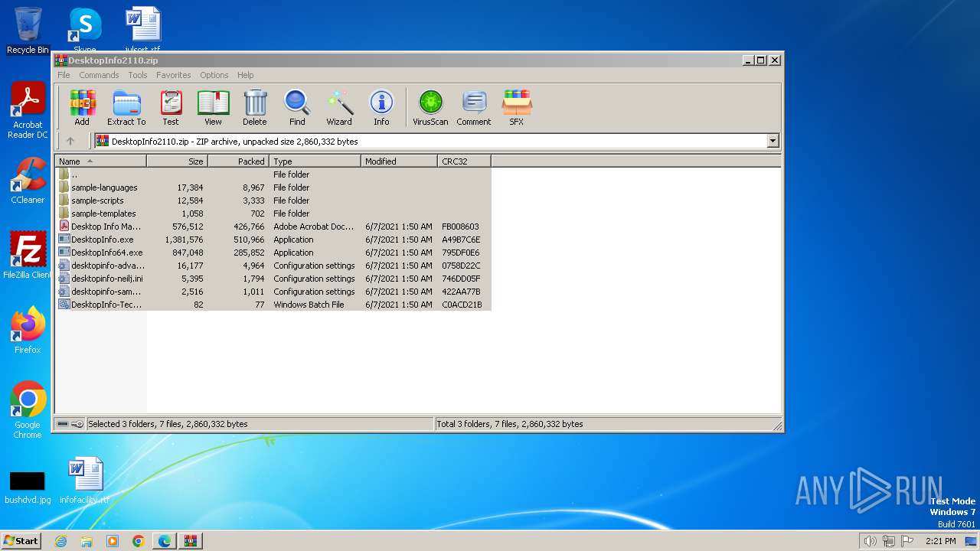Open FileZilla Client shortcut

coord(28,256)
